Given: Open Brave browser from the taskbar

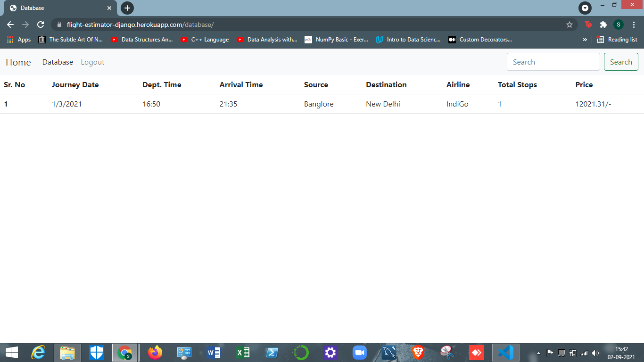Looking at the screenshot, I should 418,353.
